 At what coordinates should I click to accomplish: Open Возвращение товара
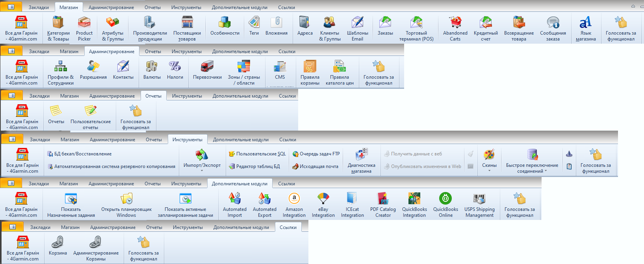point(519,29)
